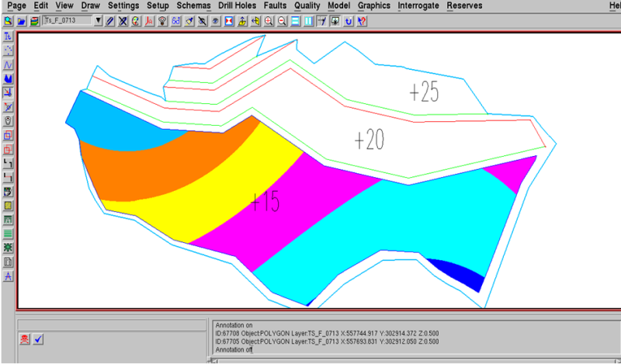Click the black corner brackets sidebar icon
Image resolution: width=621 pixels, height=364 pixels.
(8, 163)
